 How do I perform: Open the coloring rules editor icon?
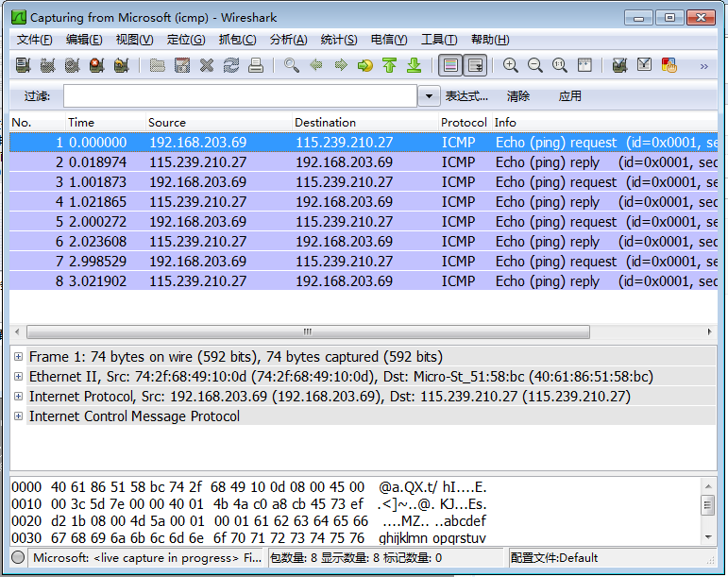point(669,65)
